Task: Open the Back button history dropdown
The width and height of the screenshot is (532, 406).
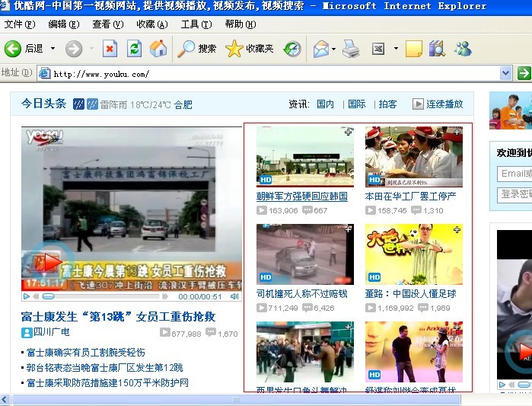Action: pyautogui.click(x=53, y=49)
